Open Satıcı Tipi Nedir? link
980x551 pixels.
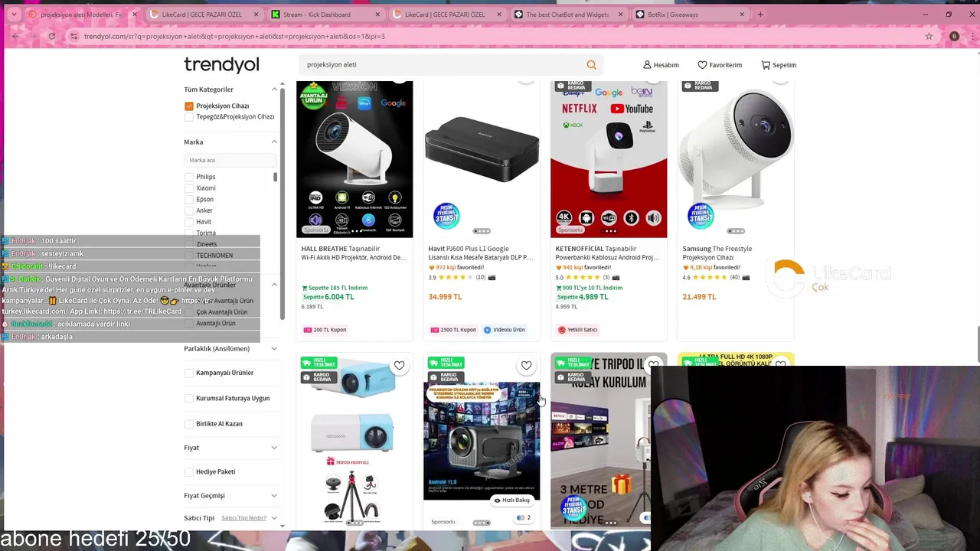243,518
